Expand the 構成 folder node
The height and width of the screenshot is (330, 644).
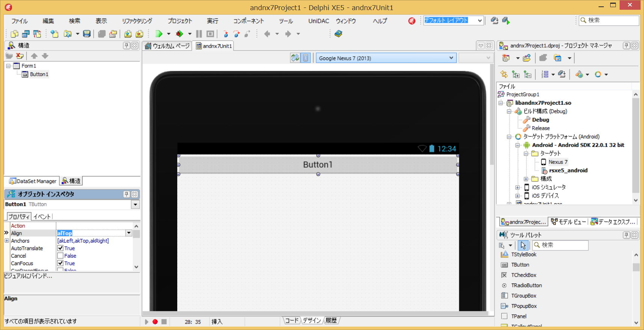[x=526, y=179]
